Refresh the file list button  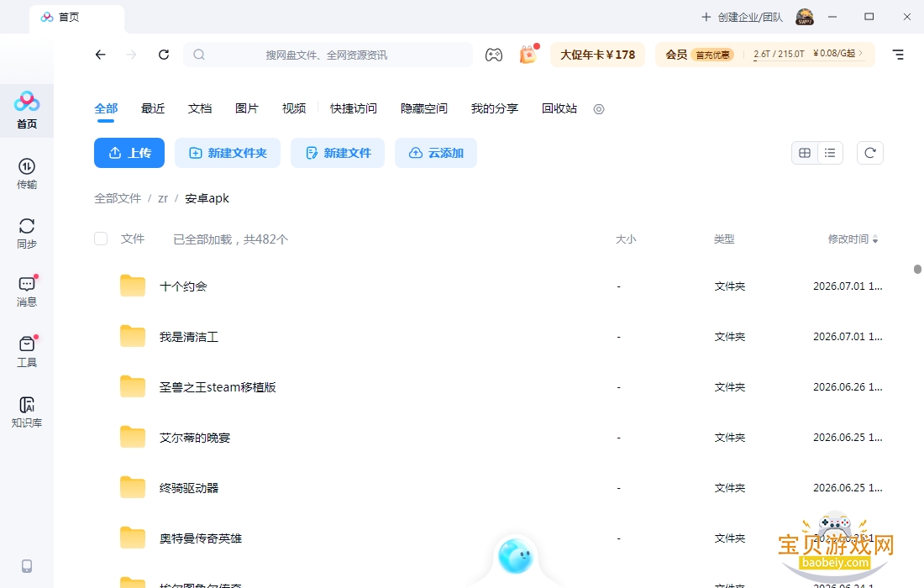click(x=869, y=153)
